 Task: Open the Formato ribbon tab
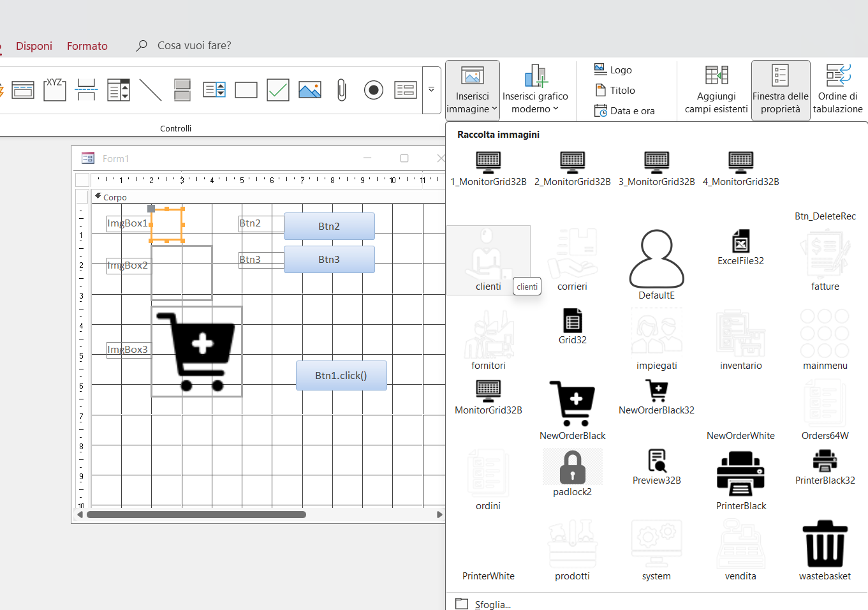[x=87, y=46]
